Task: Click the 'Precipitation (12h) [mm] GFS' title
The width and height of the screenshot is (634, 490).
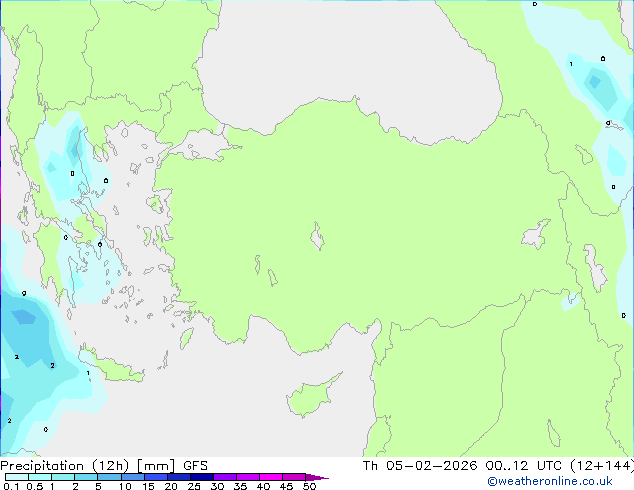Action: pos(104,466)
